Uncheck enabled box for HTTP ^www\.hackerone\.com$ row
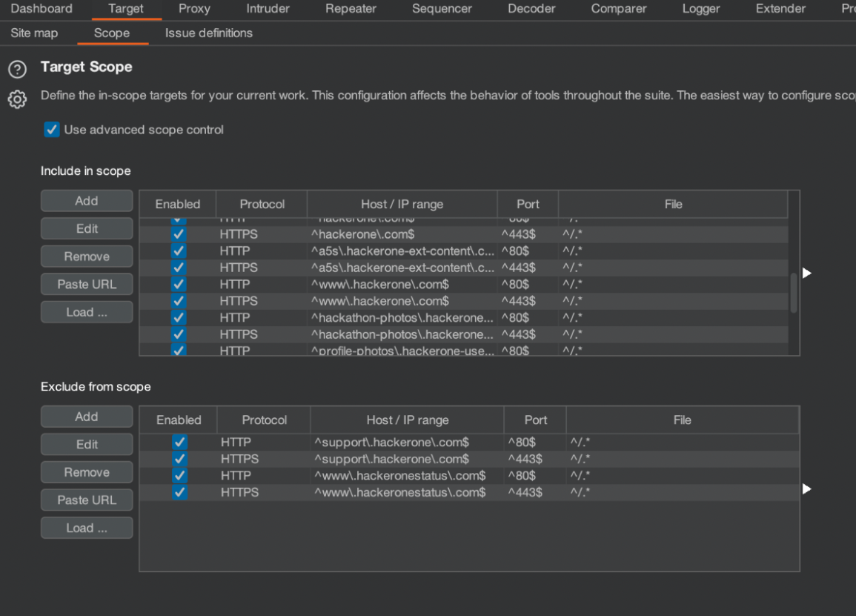 [179, 284]
